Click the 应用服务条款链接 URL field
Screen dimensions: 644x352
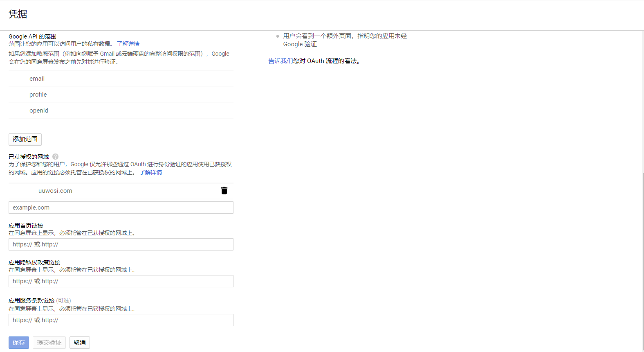click(121, 320)
